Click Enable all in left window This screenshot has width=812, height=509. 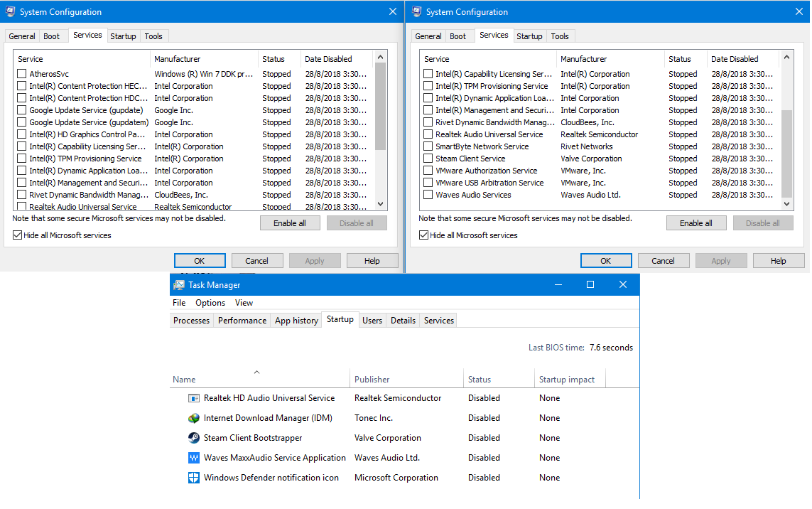coord(290,223)
